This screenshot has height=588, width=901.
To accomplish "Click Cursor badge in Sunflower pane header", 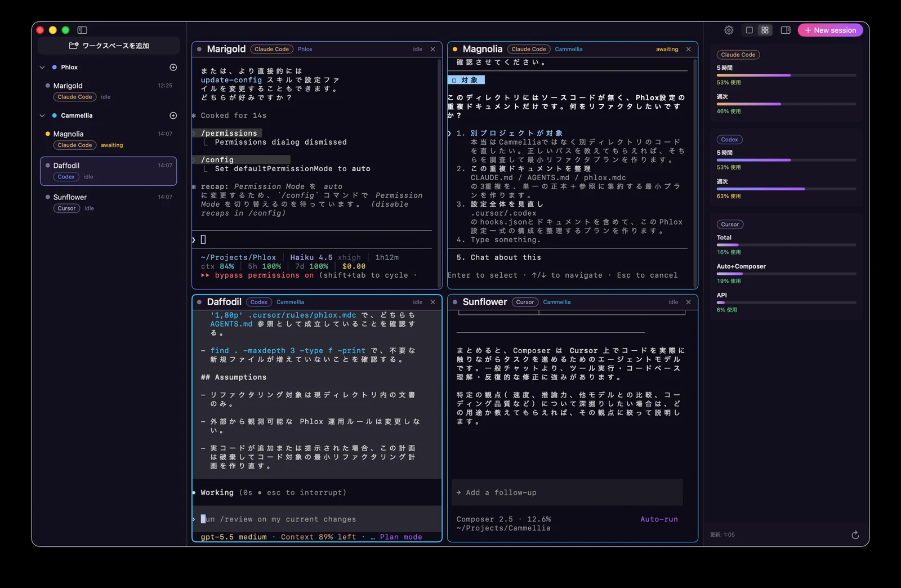I will 525,302.
